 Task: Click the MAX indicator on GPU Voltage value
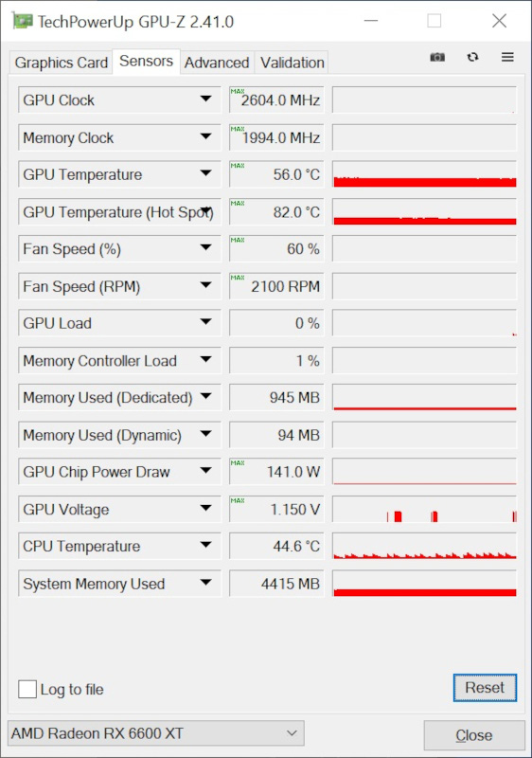coord(238,501)
